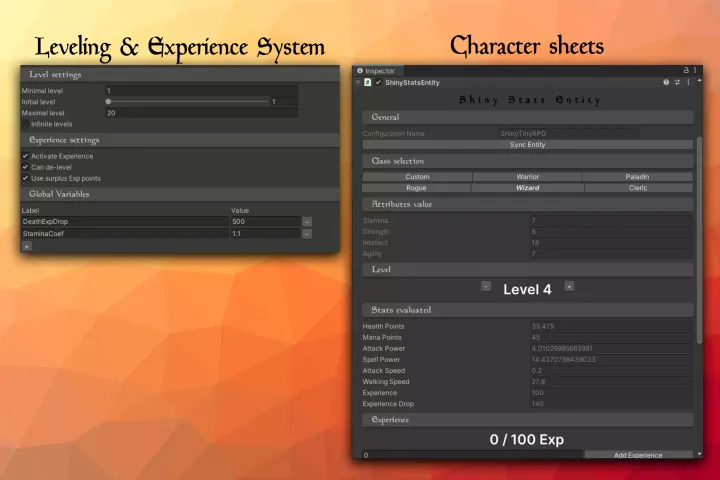720x480 pixels.
Task: Select the Inspector tab
Action: (x=379, y=71)
